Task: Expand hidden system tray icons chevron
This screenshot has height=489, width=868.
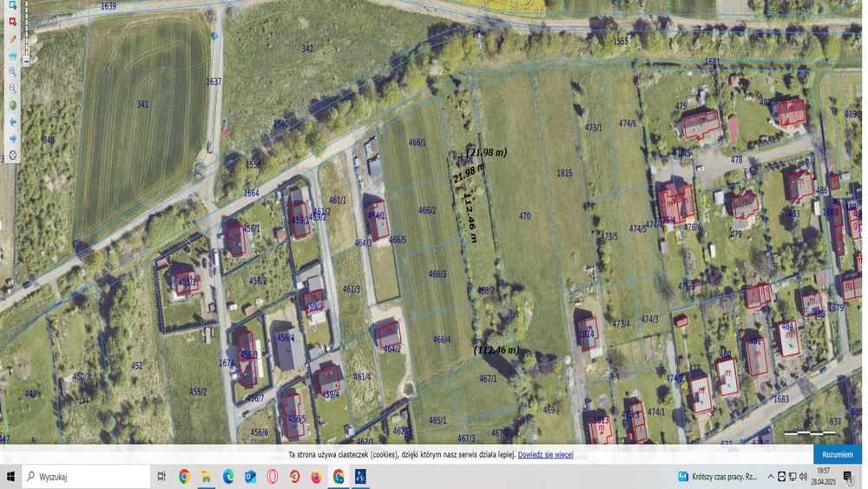Action: [x=771, y=476]
